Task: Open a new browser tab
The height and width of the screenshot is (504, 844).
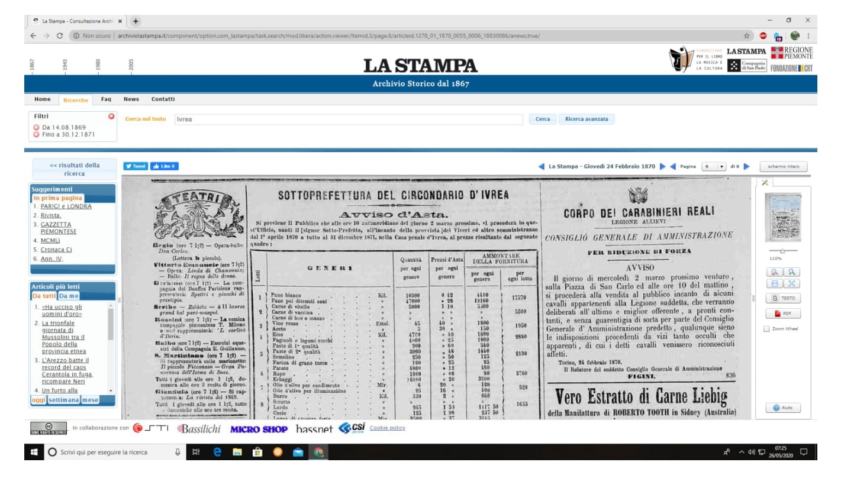Action: [x=136, y=21]
